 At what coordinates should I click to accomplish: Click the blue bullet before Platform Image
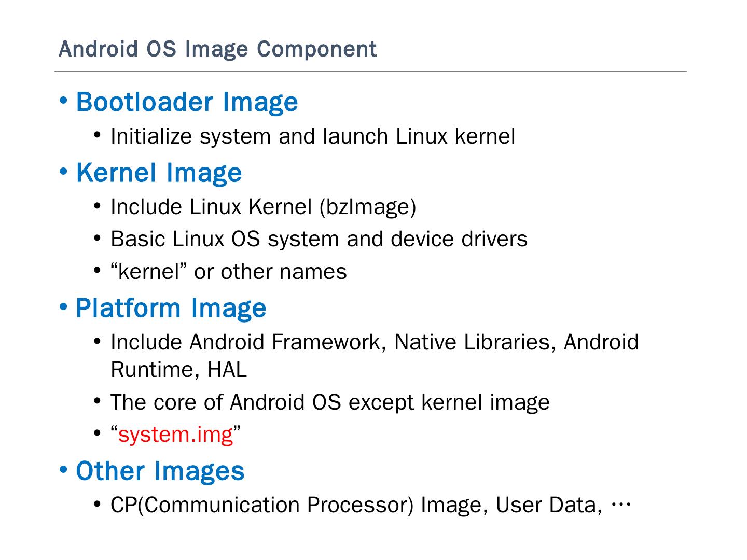point(63,306)
